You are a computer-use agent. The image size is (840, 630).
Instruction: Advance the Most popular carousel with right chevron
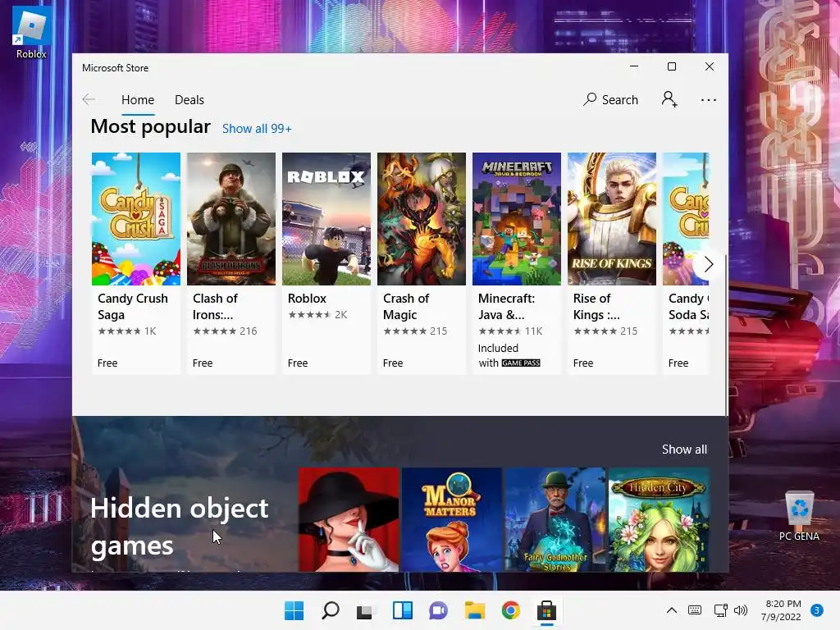(x=708, y=264)
